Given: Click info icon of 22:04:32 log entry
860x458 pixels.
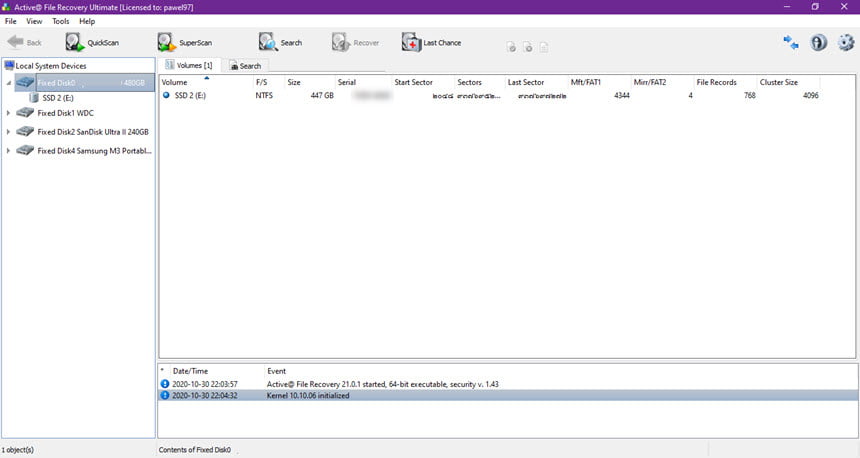Looking at the screenshot, I should click(165, 395).
